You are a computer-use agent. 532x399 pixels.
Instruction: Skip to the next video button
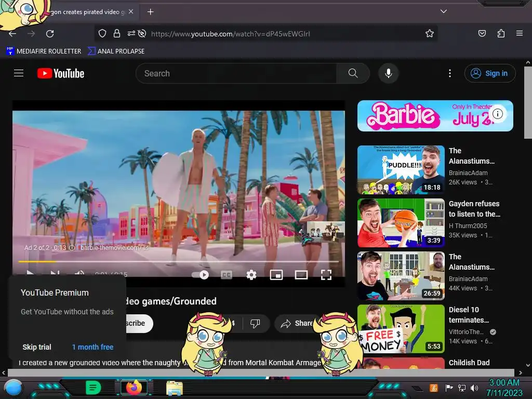55,273
